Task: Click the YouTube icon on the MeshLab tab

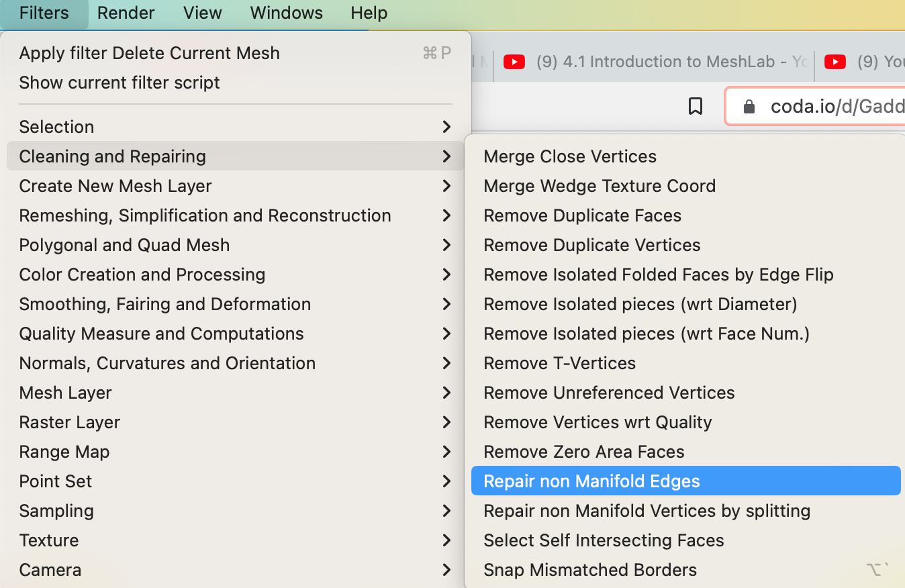Action: (x=514, y=62)
